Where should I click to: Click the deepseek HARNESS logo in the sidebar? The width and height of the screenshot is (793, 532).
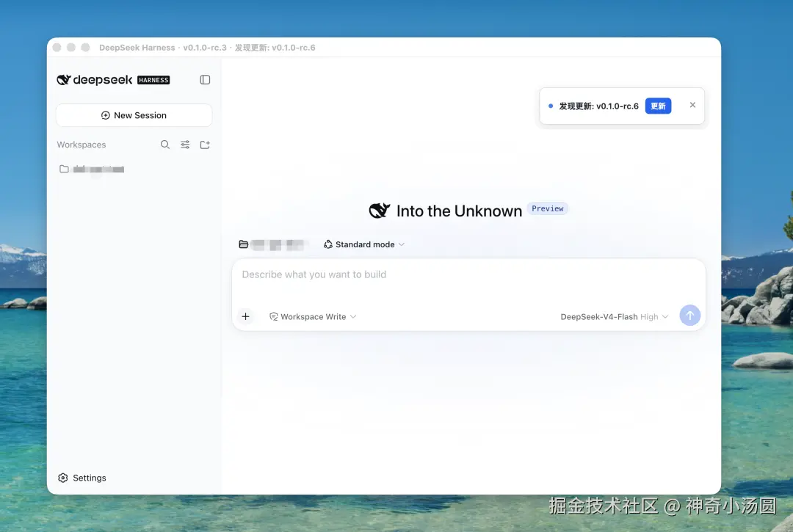(x=113, y=80)
